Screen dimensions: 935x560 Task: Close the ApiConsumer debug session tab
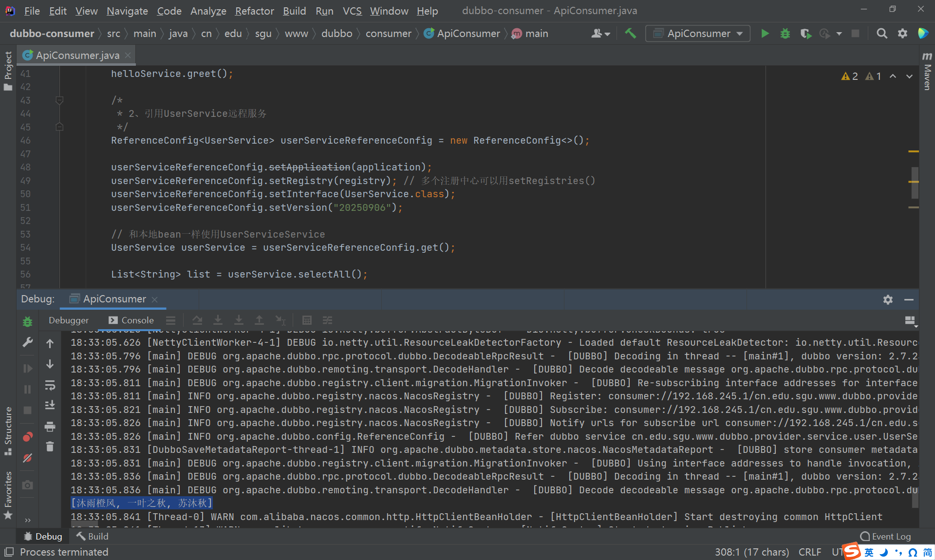pyautogui.click(x=155, y=299)
